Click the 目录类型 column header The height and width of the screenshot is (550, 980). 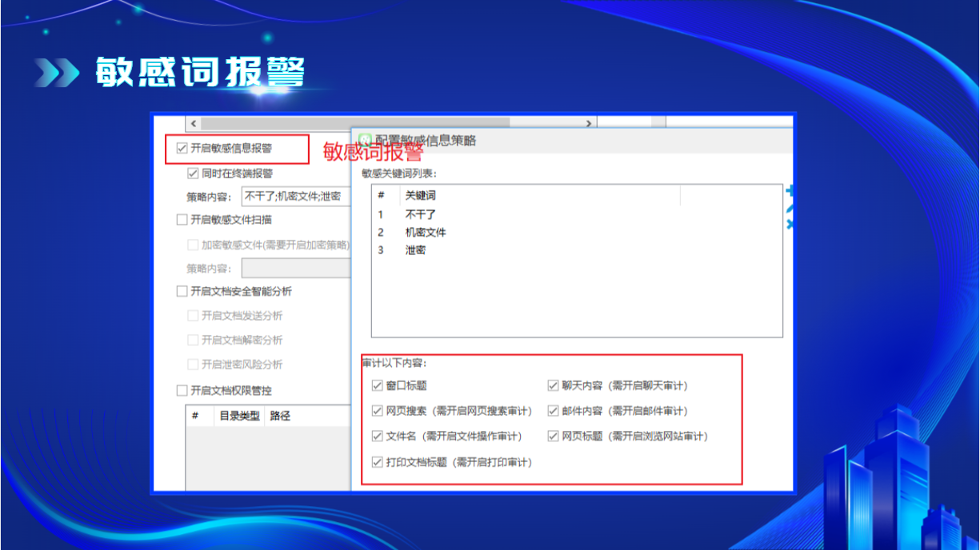click(x=239, y=416)
